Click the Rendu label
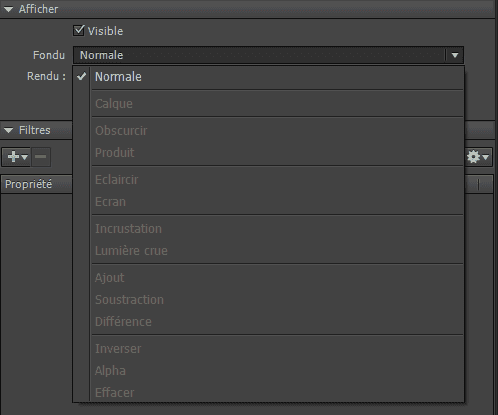Image resolution: width=498 pixels, height=415 pixels. [x=46, y=76]
